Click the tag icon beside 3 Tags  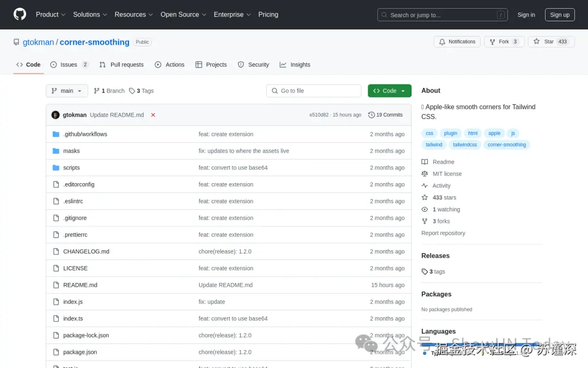coord(132,91)
